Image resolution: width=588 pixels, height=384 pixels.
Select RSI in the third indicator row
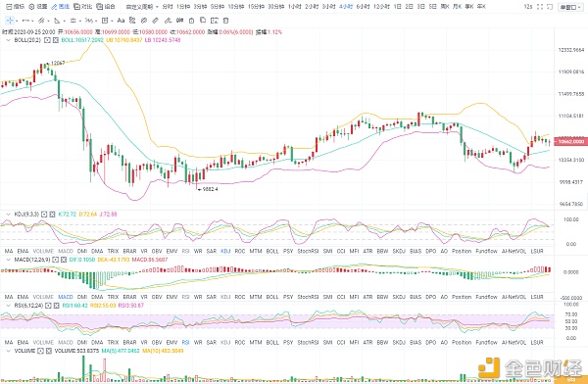[x=185, y=343]
